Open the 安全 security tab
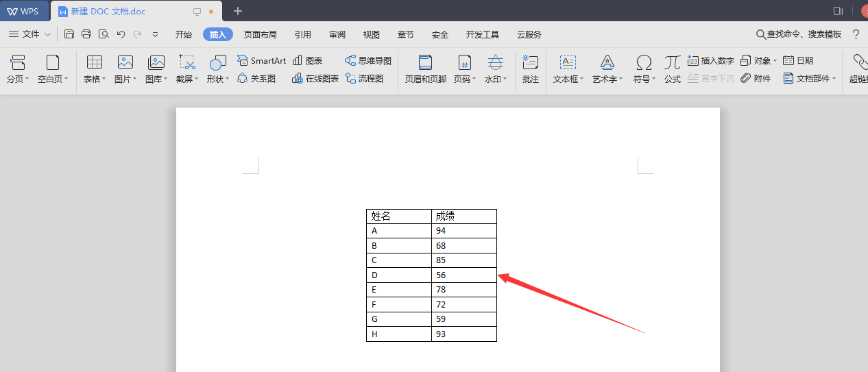Image resolution: width=868 pixels, height=372 pixels. point(440,34)
